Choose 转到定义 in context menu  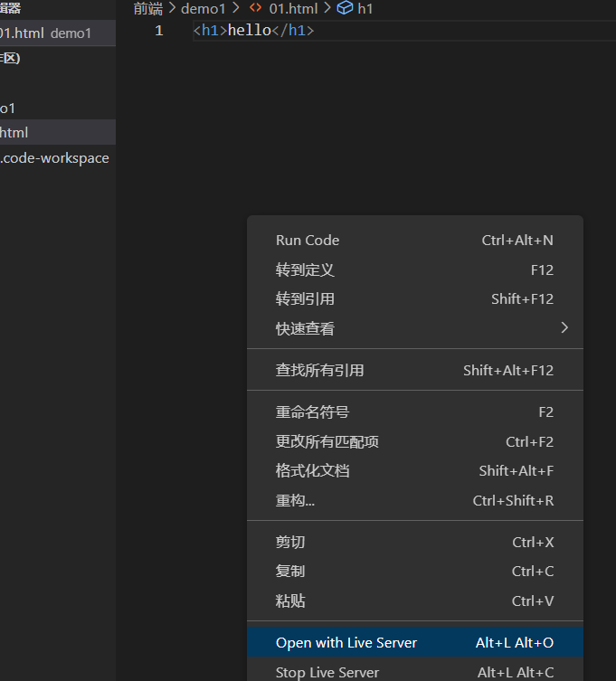(x=305, y=270)
